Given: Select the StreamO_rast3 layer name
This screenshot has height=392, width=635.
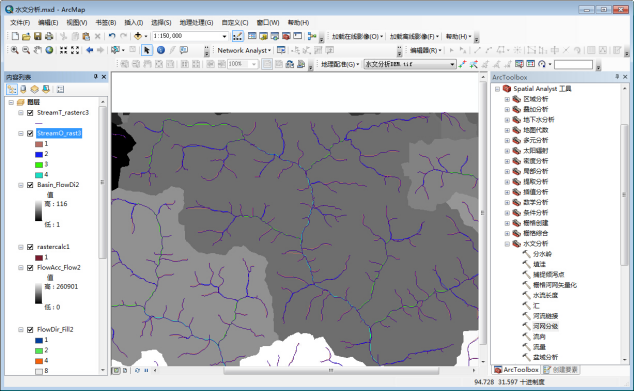Looking at the screenshot, I should tap(59, 134).
